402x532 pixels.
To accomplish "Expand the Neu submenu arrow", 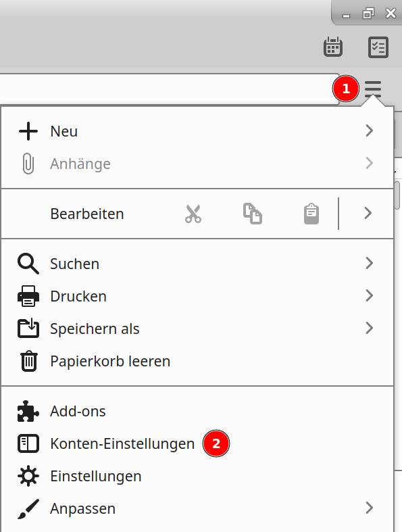I will pos(370,131).
